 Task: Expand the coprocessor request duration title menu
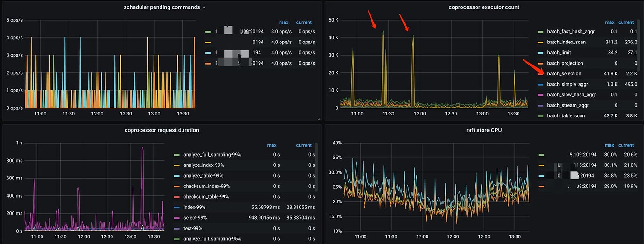click(162, 130)
